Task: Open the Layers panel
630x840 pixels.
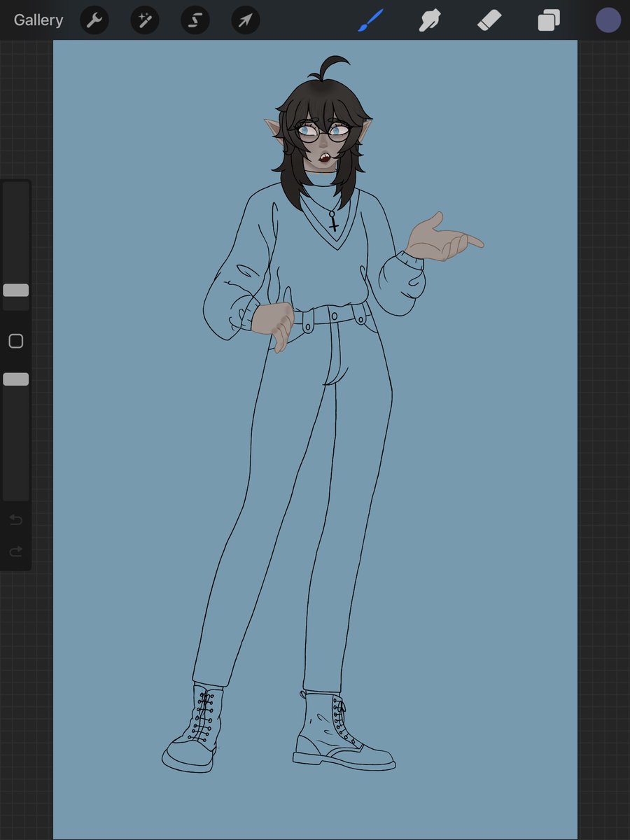Action: point(549,20)
